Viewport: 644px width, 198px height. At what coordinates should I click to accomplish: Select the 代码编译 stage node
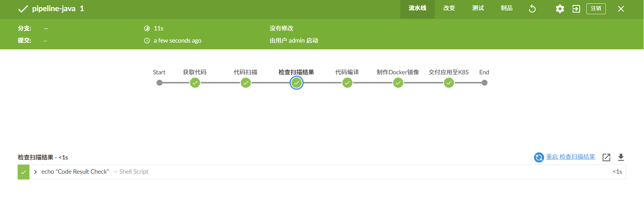coord(347,83)
